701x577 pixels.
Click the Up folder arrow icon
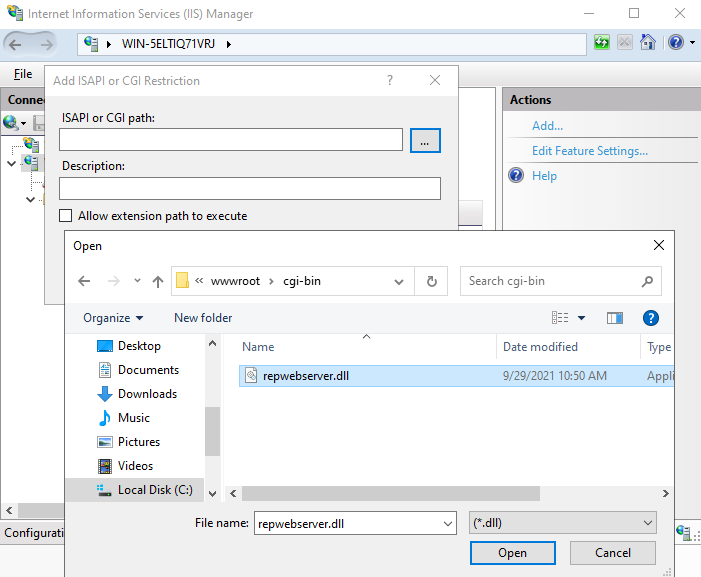(158, 282)
